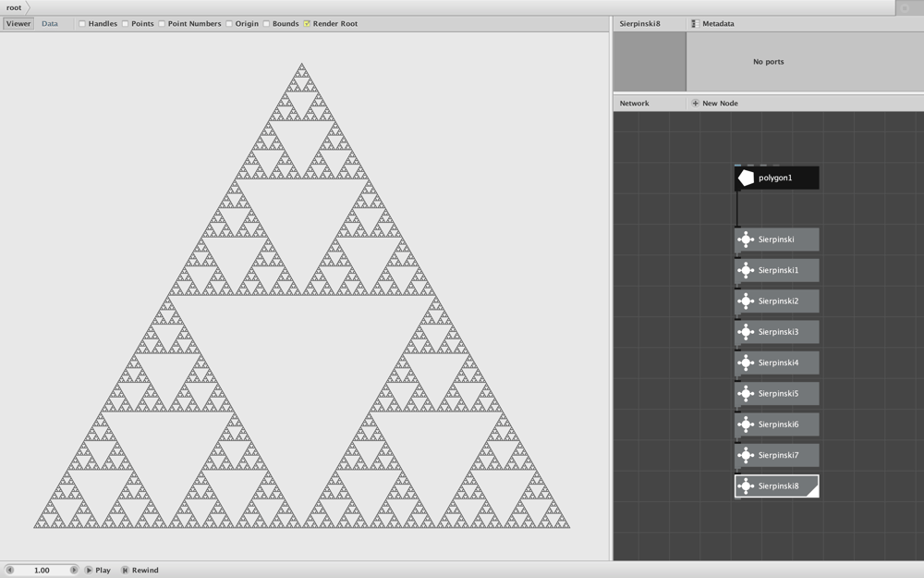Select the Sierpinski4 node label
This screenshot has height=578, width=924.
coord(778,363)
